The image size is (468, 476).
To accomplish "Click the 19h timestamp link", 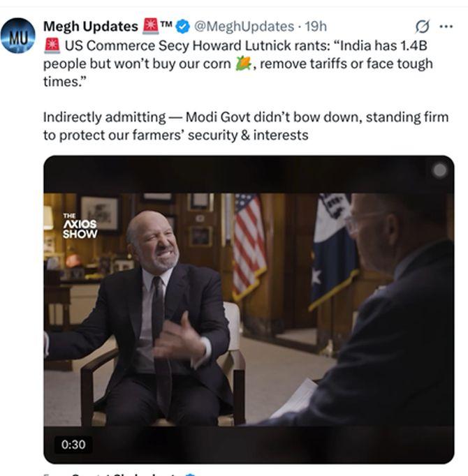I will pos(316,27).
